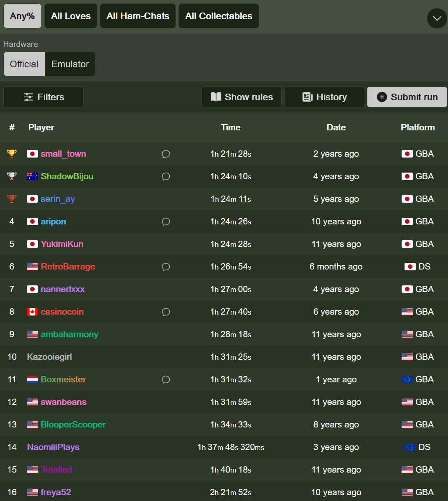Click the gold trophy first-place icon

[x=12, y=154]
